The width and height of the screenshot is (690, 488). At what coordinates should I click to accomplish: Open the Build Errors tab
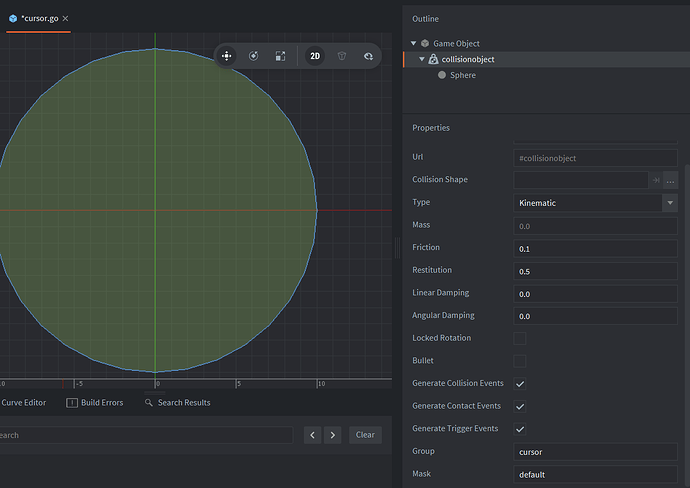coord(95,403)
